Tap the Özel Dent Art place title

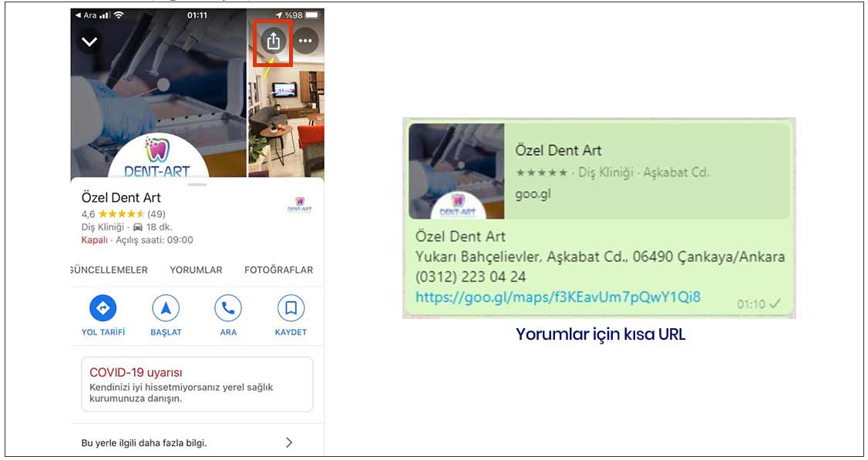point(121,197)
